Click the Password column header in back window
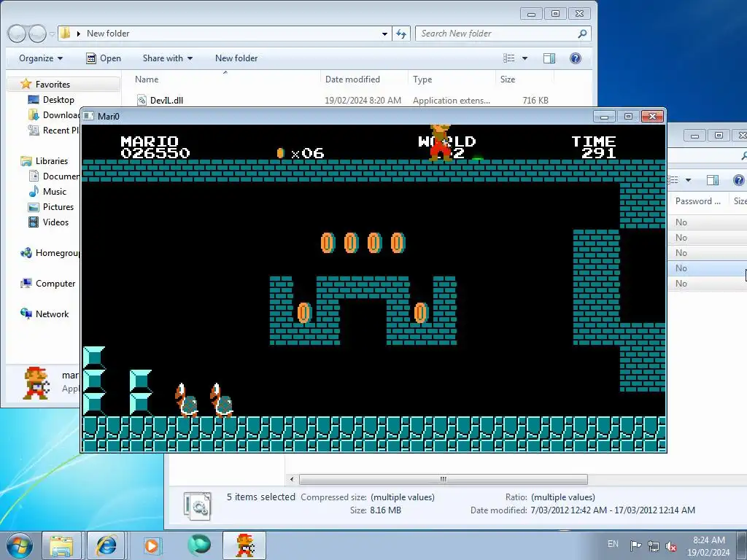Image resolution: width=747 pixels, height=560 pixels. 698,201
